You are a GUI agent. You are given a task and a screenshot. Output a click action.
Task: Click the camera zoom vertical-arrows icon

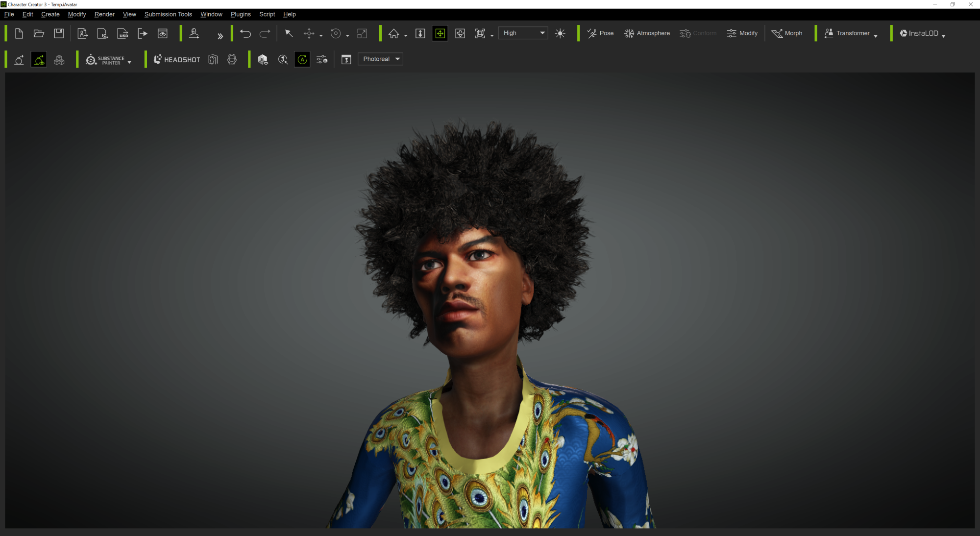pyautogui.click(x=420, y=33)
